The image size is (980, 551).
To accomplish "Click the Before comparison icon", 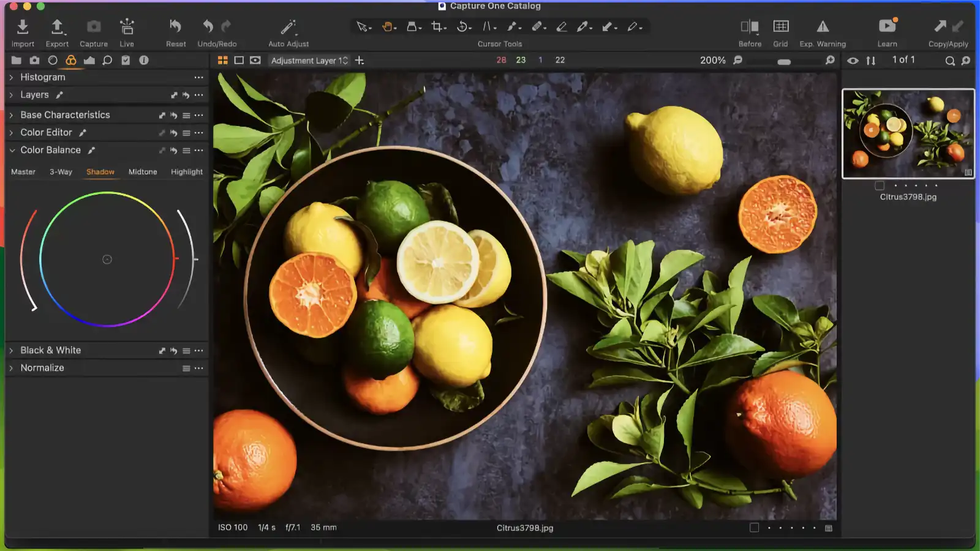I will [x=750, y=27].
